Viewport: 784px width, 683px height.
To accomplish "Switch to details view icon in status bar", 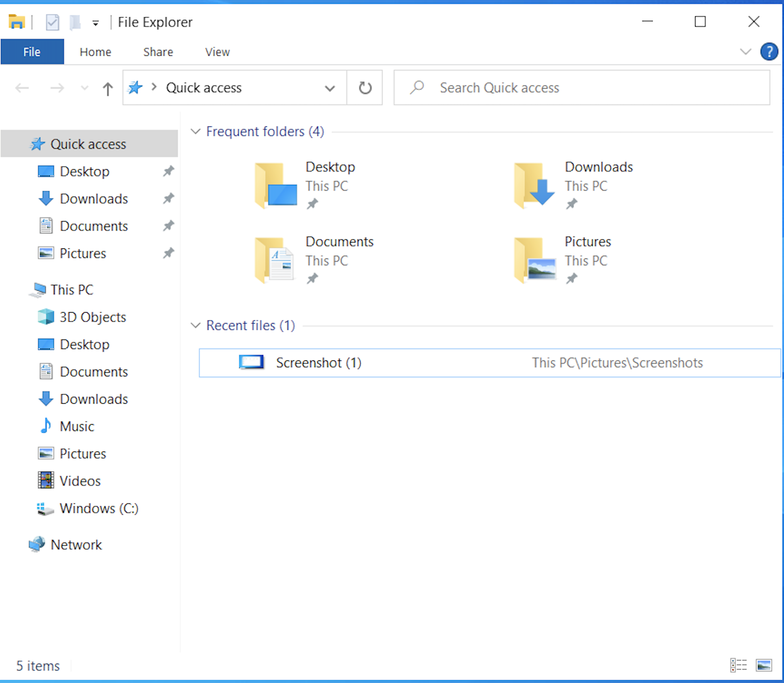I will pyautogui.click(x=738, y=665).
